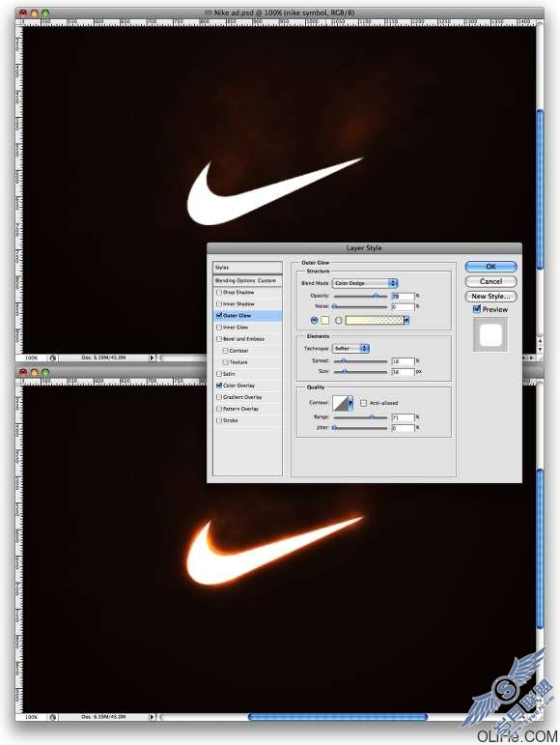Screen dimensions: 560x745
Task: Click the lower window's status bar arrow
Action: [152, 716]
